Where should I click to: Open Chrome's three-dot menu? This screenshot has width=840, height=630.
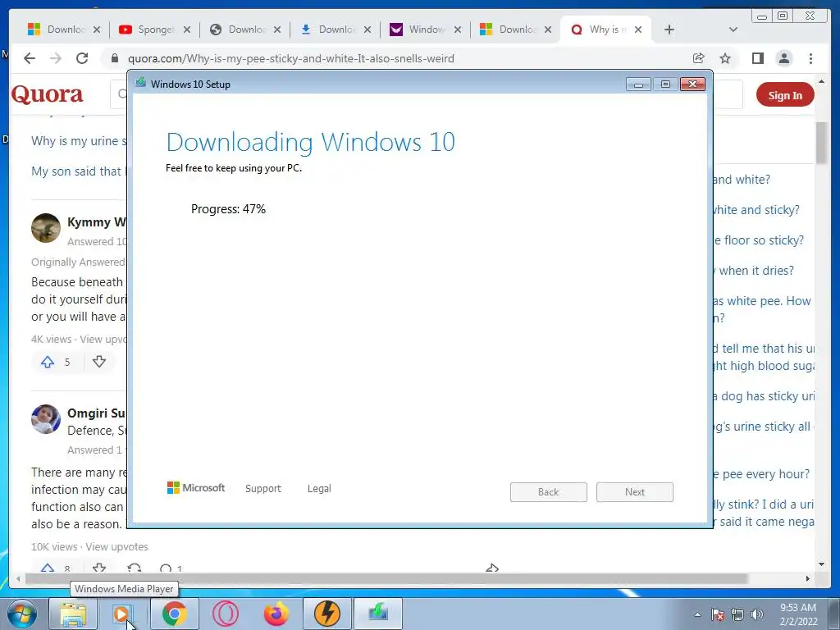(811, 58)
